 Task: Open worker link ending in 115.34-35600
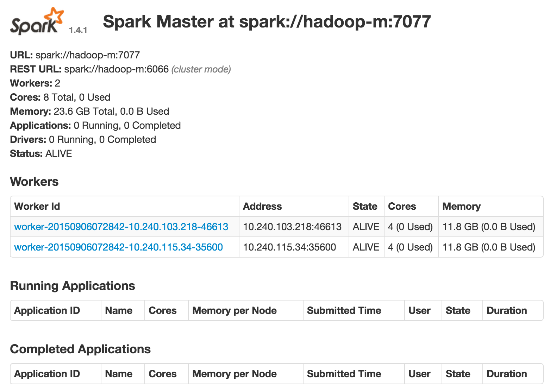tap(118, 247)
